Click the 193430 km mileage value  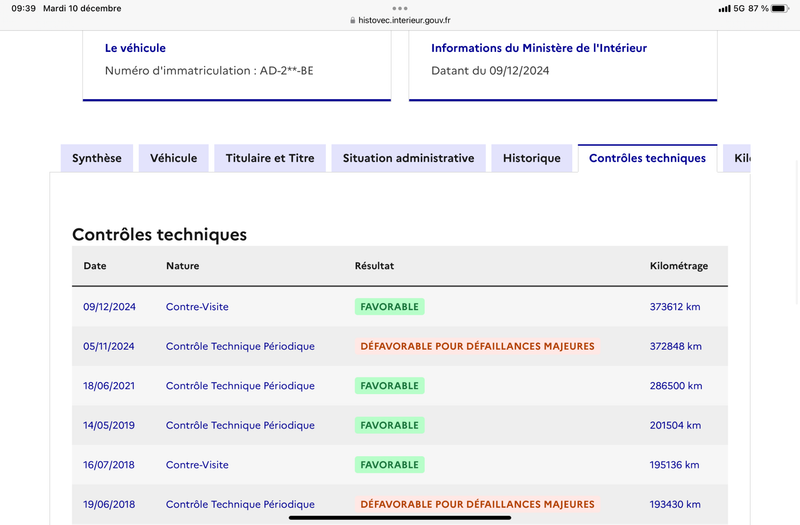coord(675,504)
